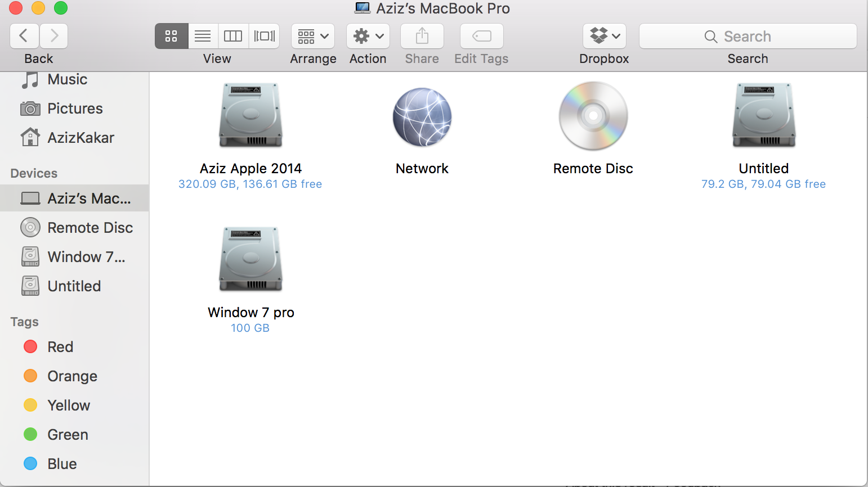Click the Music note sidebar icon
The height and width of the screenshot is (487, 868).
coord(30,80)
